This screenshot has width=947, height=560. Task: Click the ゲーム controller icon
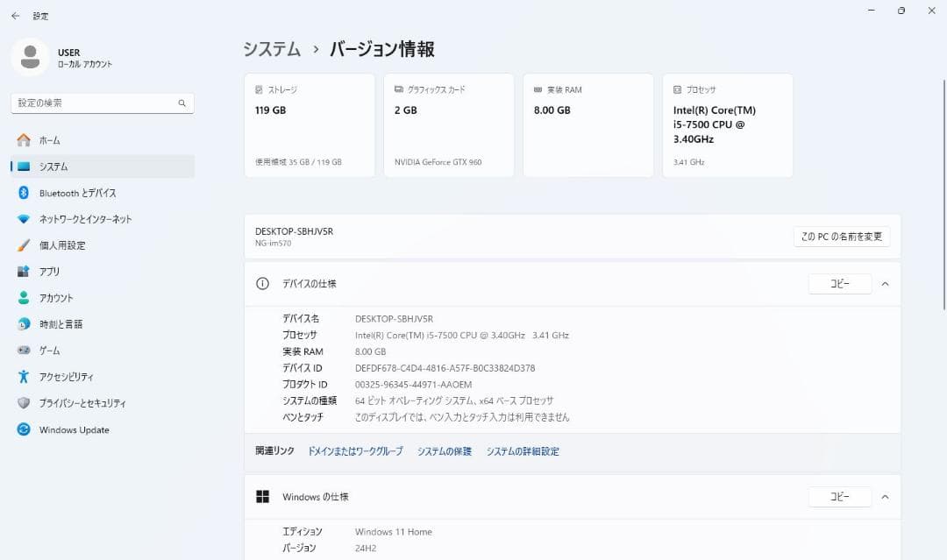click(22, 350)
